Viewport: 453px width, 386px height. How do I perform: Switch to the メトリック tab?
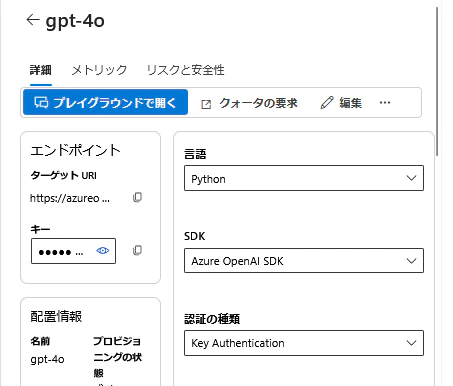(99, 70)
